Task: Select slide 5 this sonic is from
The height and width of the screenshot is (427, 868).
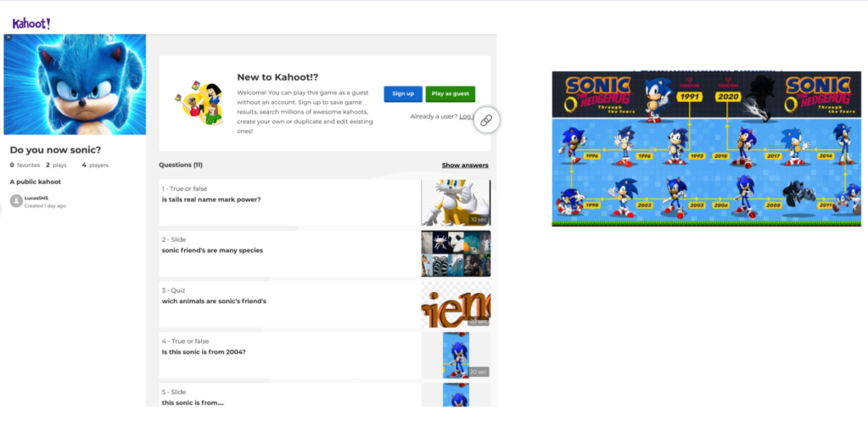Action: 288,397
